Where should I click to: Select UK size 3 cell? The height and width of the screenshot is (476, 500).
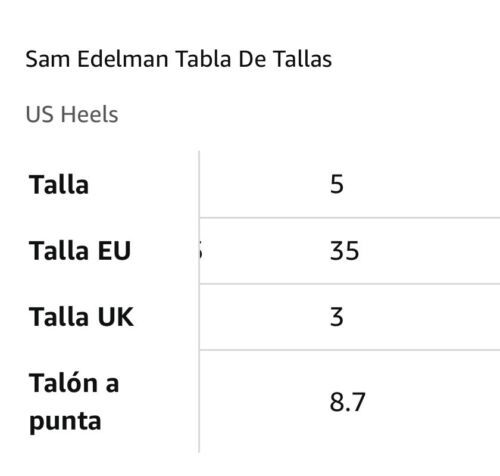(x=337, y=317)
